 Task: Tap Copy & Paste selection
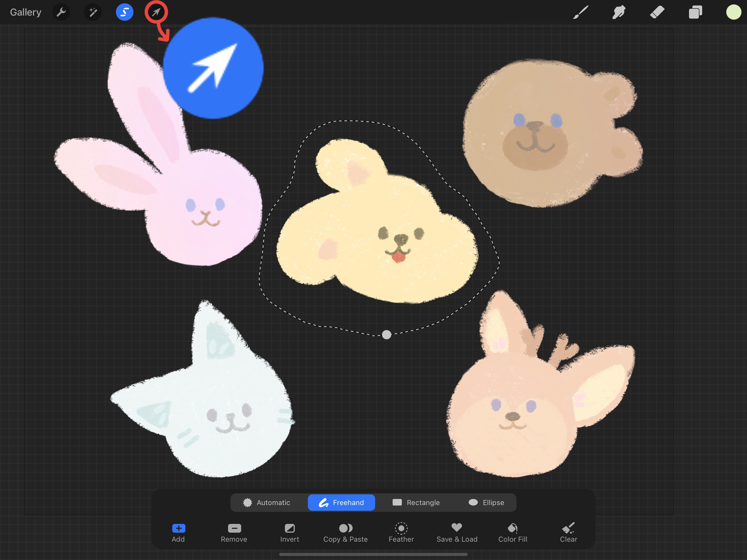[x=345, y=533]
